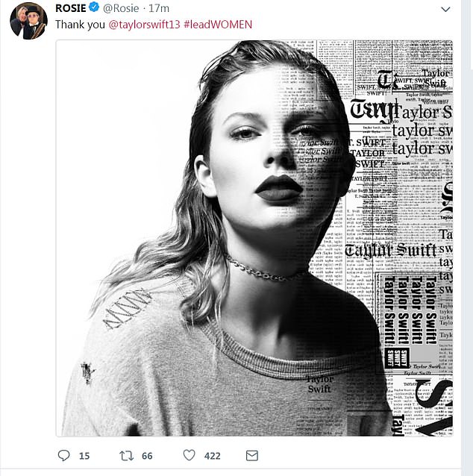
Task: Click the small "Taylor Swift" caption on the sweater
Action: point(320,383)
